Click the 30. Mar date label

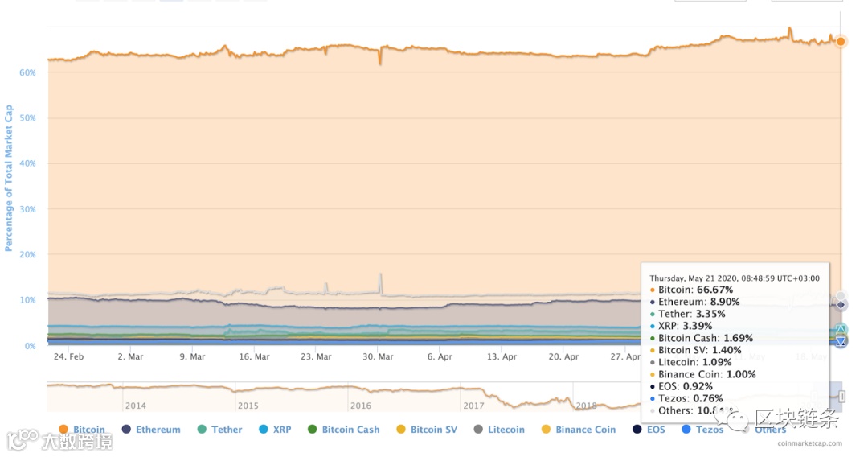click(378, 356)
